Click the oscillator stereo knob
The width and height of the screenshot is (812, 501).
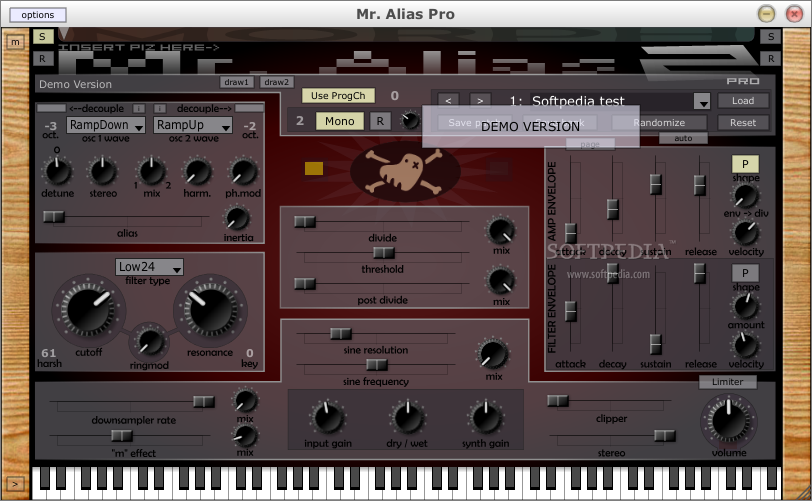pos(103,171)
